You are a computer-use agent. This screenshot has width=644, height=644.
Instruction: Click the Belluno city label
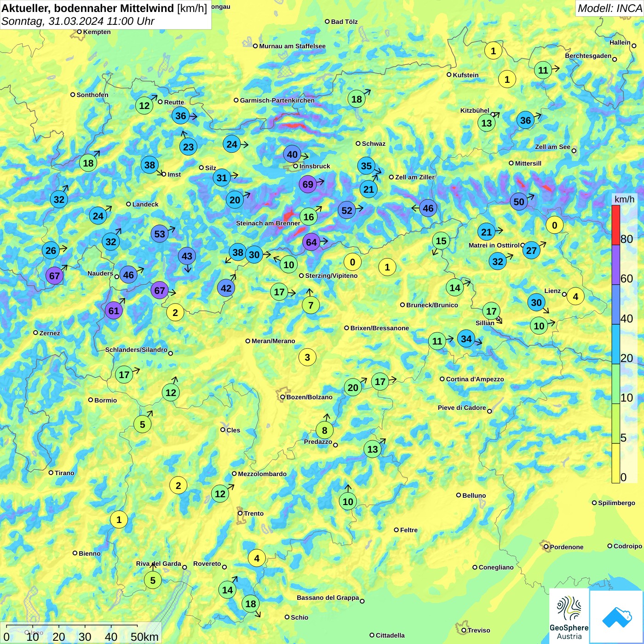[x=474, y=495]
